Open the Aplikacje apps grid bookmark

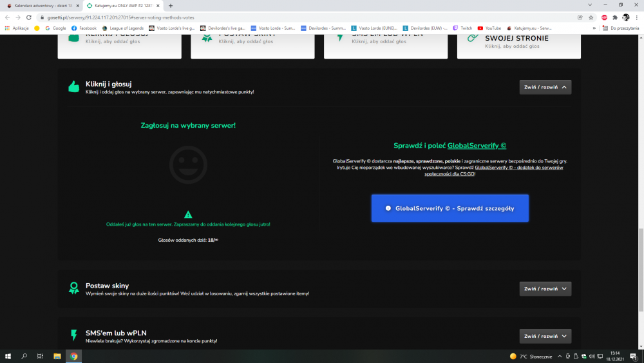(x=17, y=28)
